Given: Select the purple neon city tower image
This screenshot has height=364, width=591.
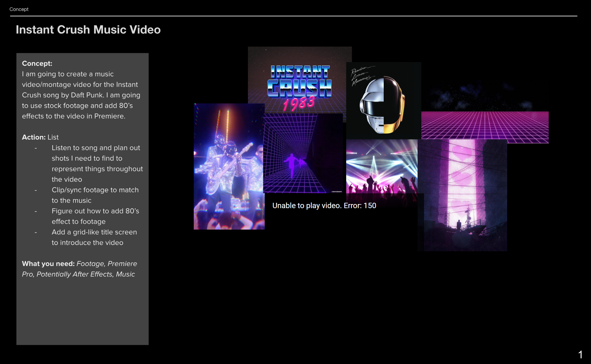Looking at the screenshot, I should 462,195.
